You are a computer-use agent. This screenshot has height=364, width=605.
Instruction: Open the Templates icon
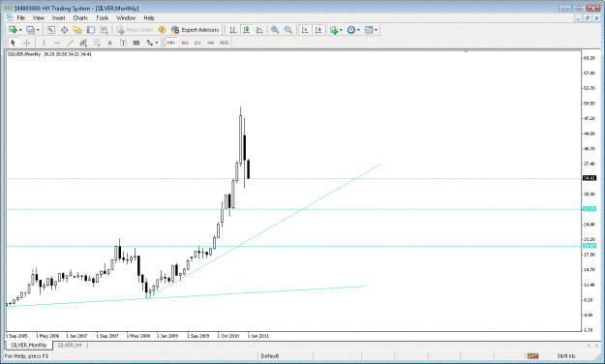pyautogui.click(x=369, y=30)
